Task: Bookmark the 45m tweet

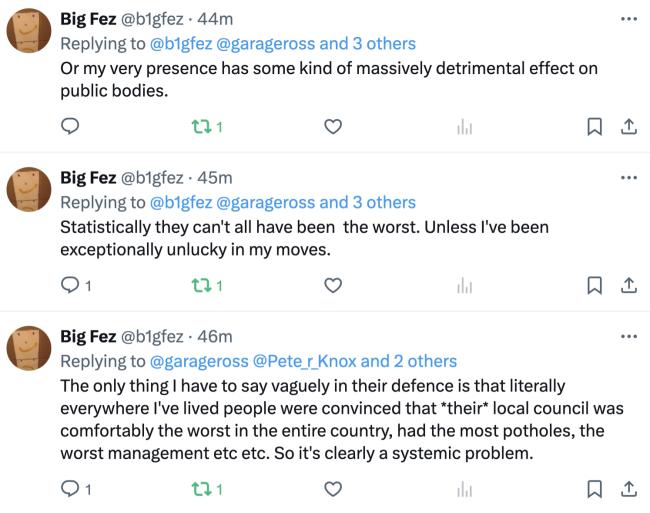Action: (594, 286)
